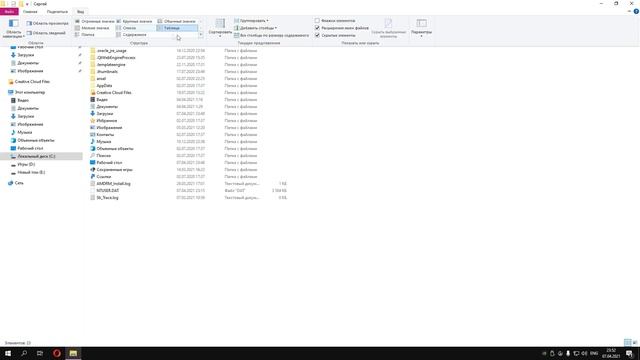Open Task View on the taskbar

tap(40, 353)
